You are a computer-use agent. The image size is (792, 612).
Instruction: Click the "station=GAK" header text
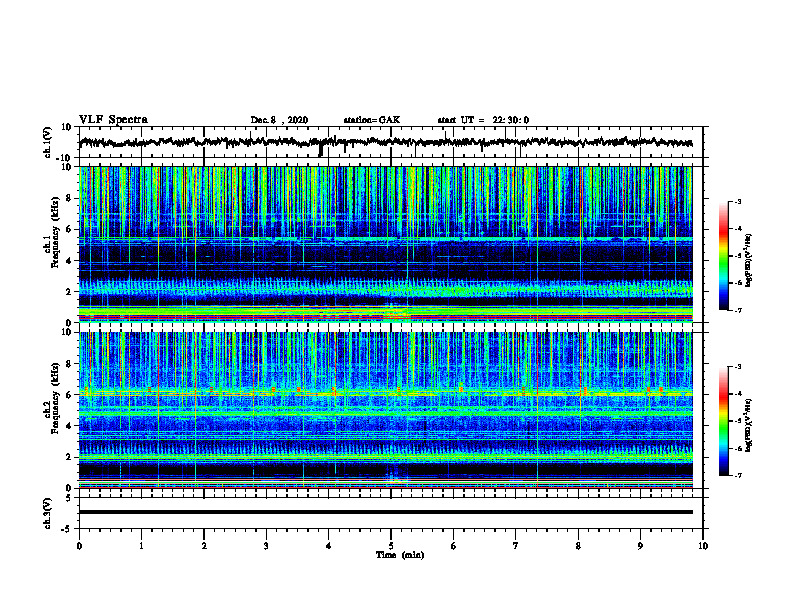coord(372,120)
